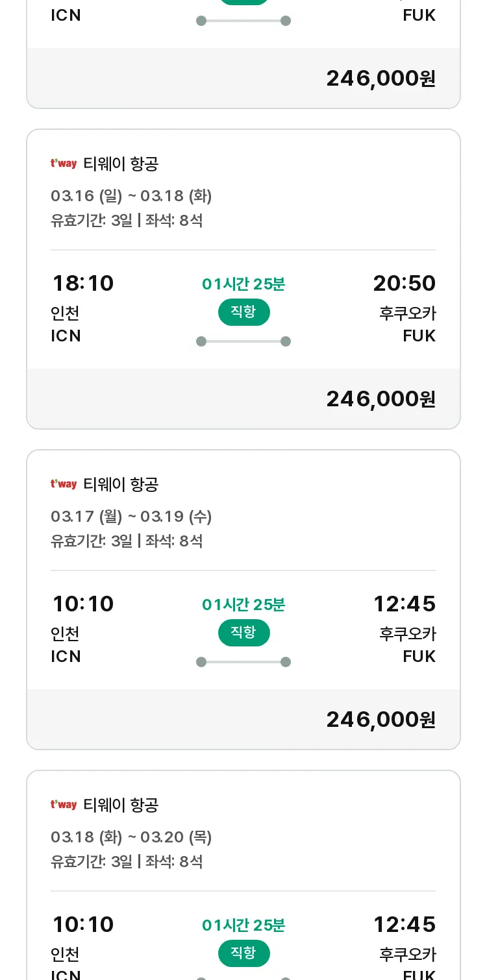Tap the 18:10 departure time
Image resolution: width=487 pixels, height=980 pixels.
pos(83,284)
